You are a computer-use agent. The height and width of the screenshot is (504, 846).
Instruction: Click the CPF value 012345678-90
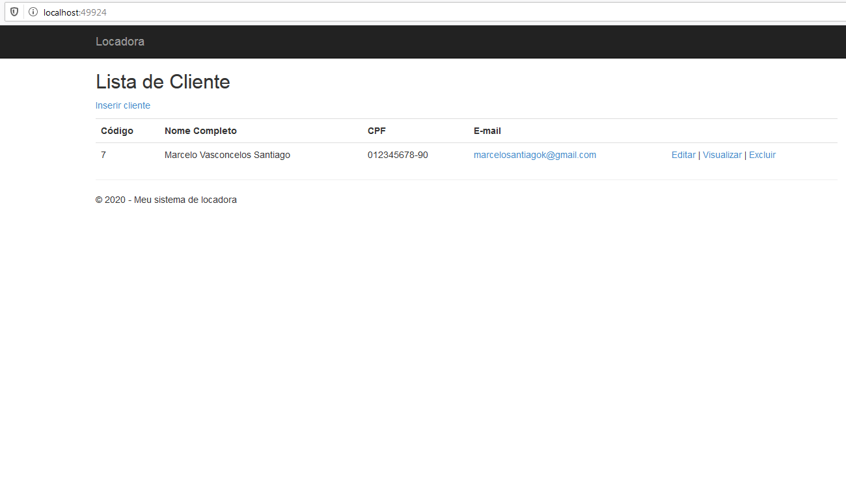tap(398, 155)
